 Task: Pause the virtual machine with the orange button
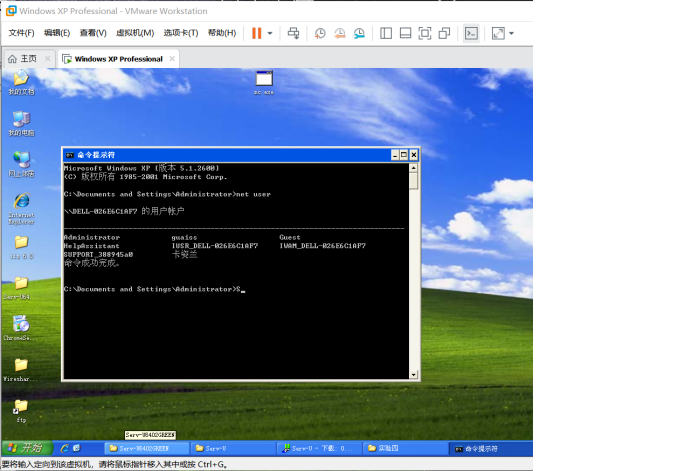(x=256, y=33)
